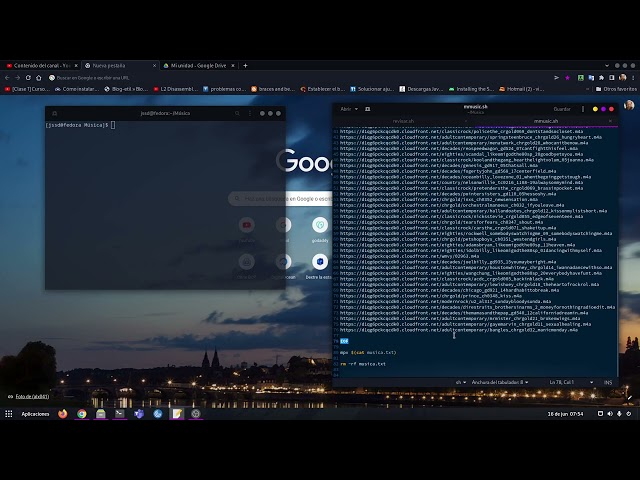This screenshot has height=480, width=640.
Task: Select the mmusic.sh editor tab
Action: (545, 121)
